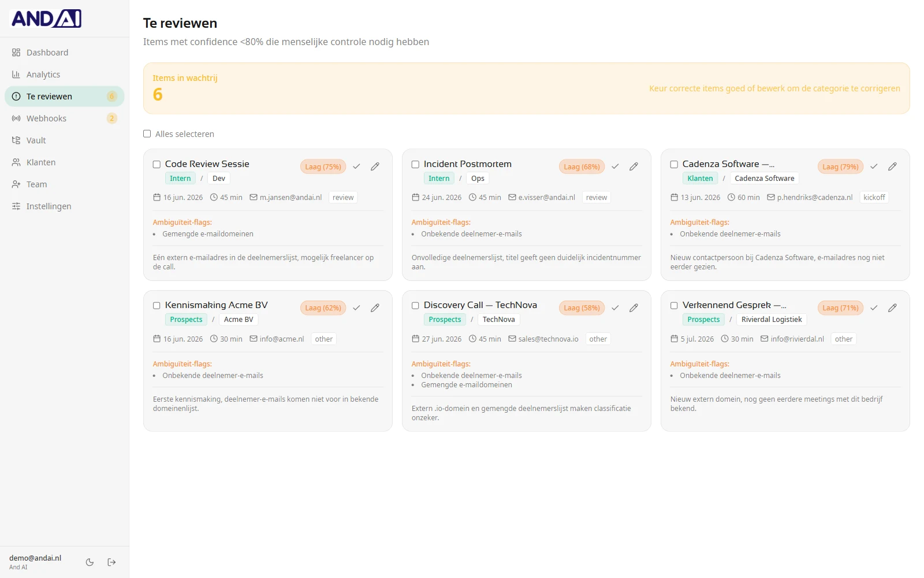The height and width of the screenshot is (578, 924).
Task: Click the Laag (58%) confidence badge
Action: [x=582, y=308]
